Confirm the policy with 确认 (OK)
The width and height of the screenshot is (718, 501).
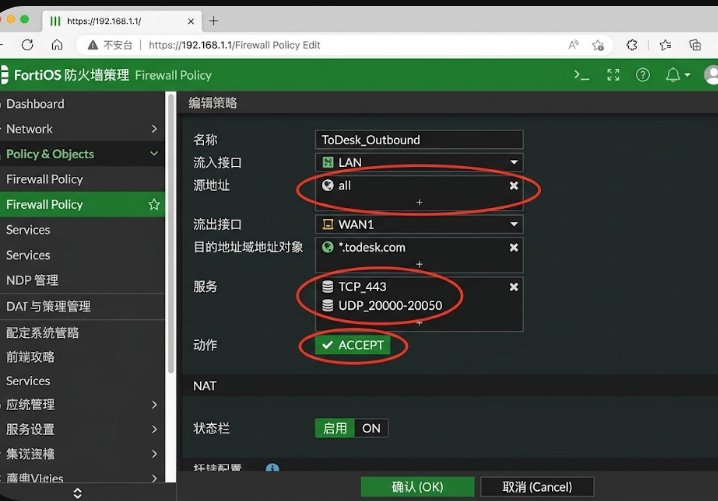(x=417, y=487)
